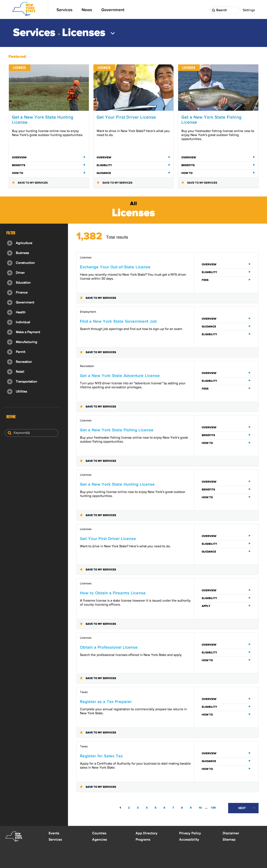Screen dimensions: 267x868
Task: Open the Obtain a Professional License link
Action: pos(109,647)
